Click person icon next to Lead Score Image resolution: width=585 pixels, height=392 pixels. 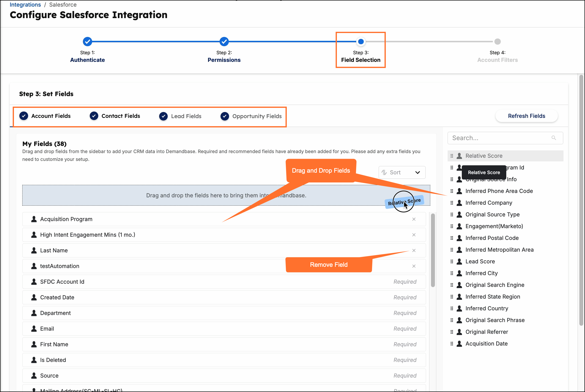click(x=459, y=261)
